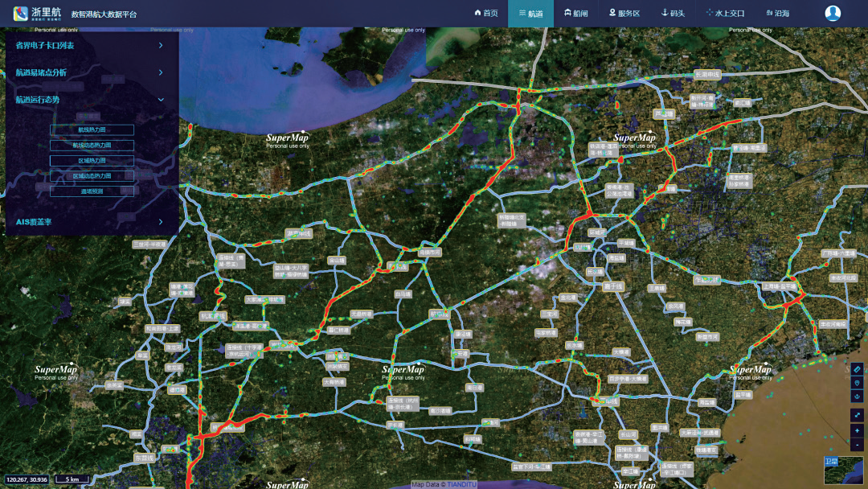Switch to the 水上交口 tab
This screenshot has width=868, height=489.
[725, 14]
